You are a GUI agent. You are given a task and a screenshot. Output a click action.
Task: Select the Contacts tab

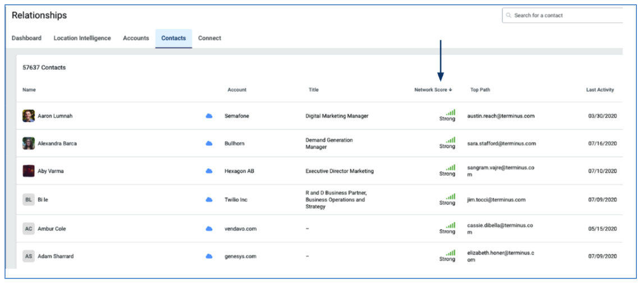(x=173, y=39)
